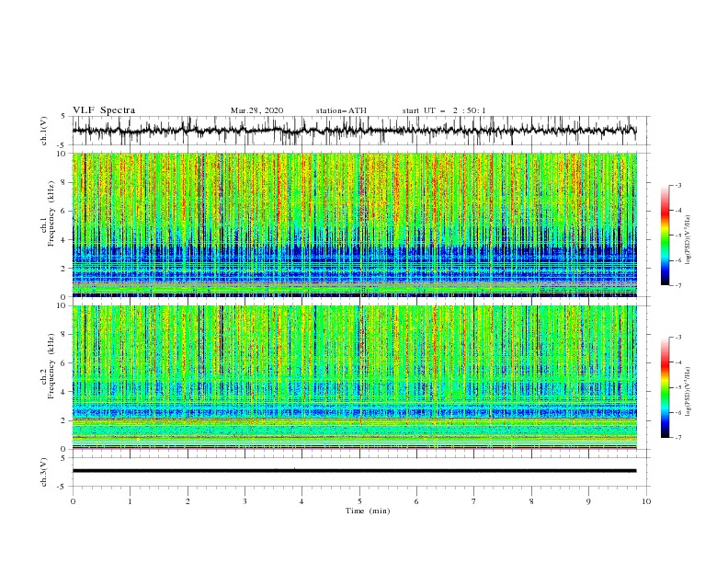The image size is (728, 563).
Task: Click the ch.2 spectrogram color bar
Action: 665,387
